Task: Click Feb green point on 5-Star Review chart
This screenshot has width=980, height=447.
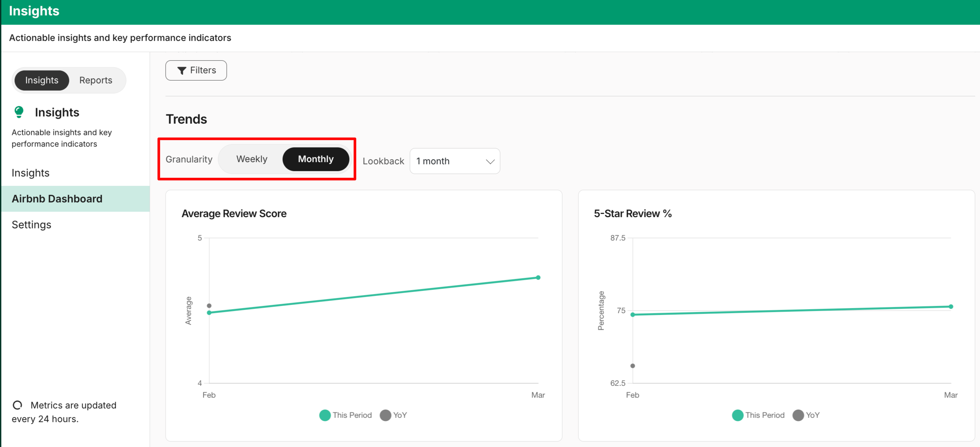Action: [632, 315]
